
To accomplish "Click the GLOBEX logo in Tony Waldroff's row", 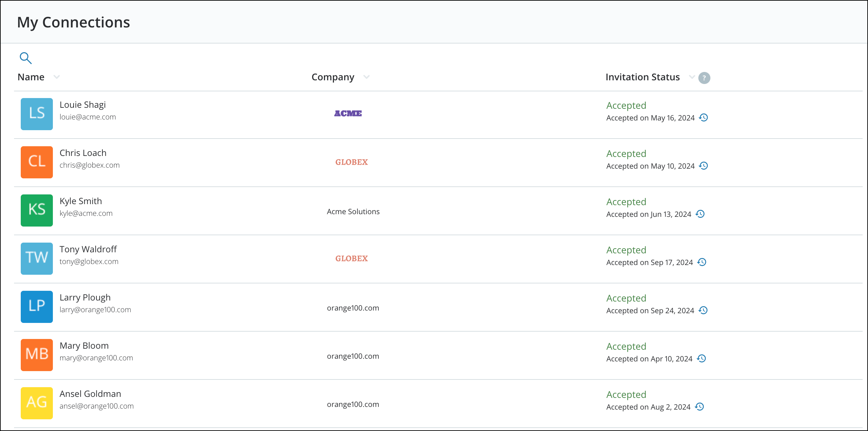I will 351,258.
